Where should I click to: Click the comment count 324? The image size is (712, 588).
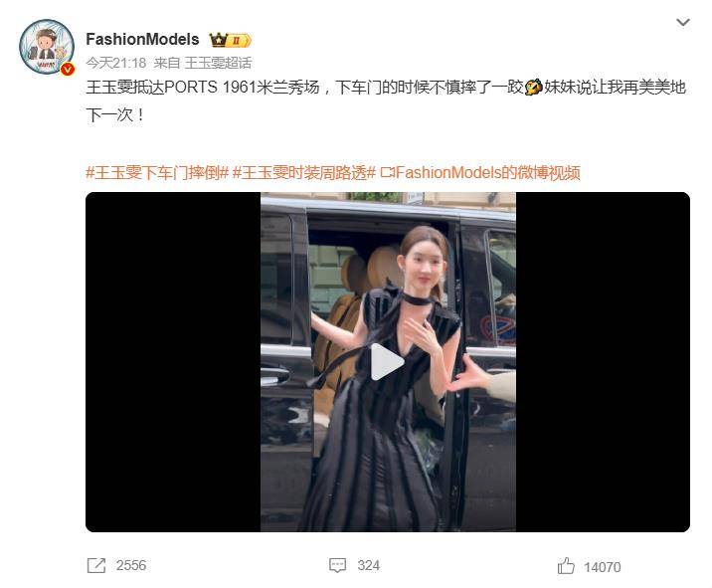(368, 566)
